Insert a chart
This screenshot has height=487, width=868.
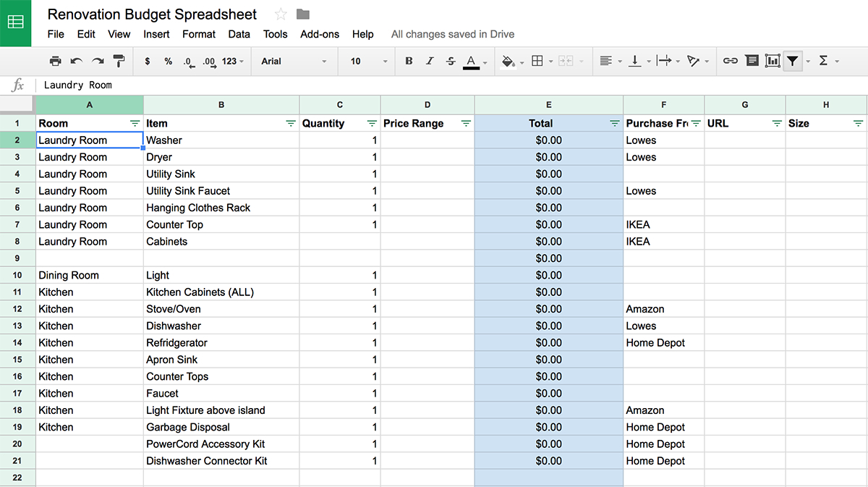(x=773, y=61)
